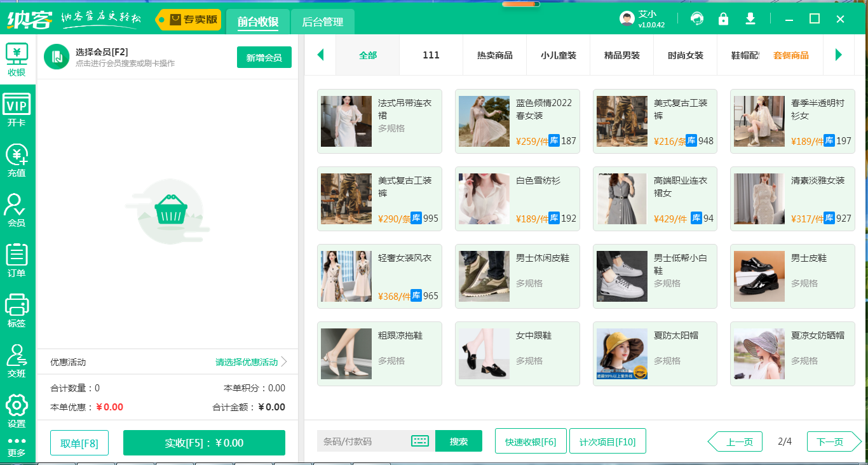This screenshot has width=868, height=465.
Task: Select the 热卖商品 category tab
Action: click(x=494, y=55)
